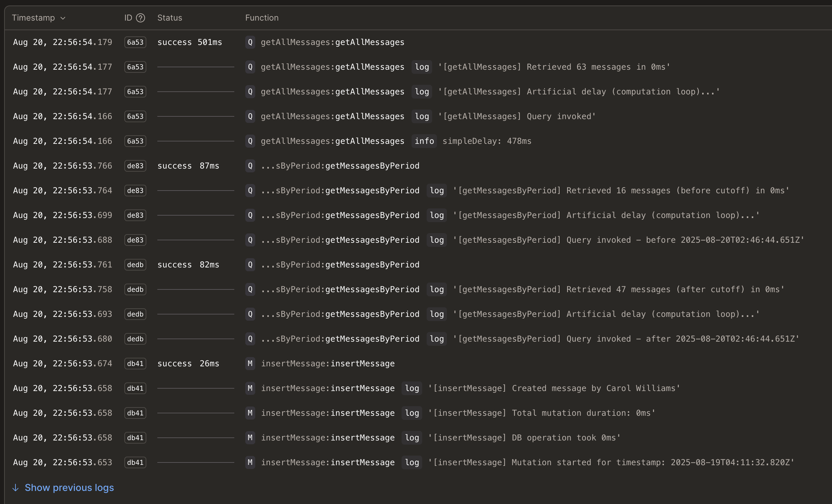Click 'Mutation started for timestamp' message
The width and height of the screenshot is (832, 504).
pyautogui.click(x=611, y=462)
